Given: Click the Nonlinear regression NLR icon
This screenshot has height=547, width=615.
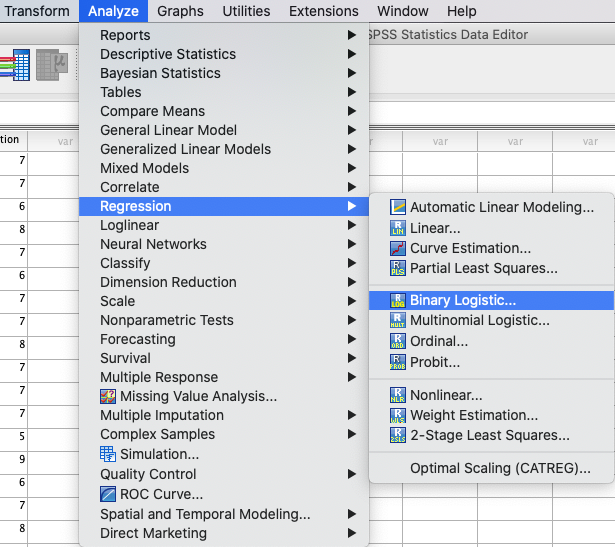Looking at the screenshot, I should [x=398, y=395].
